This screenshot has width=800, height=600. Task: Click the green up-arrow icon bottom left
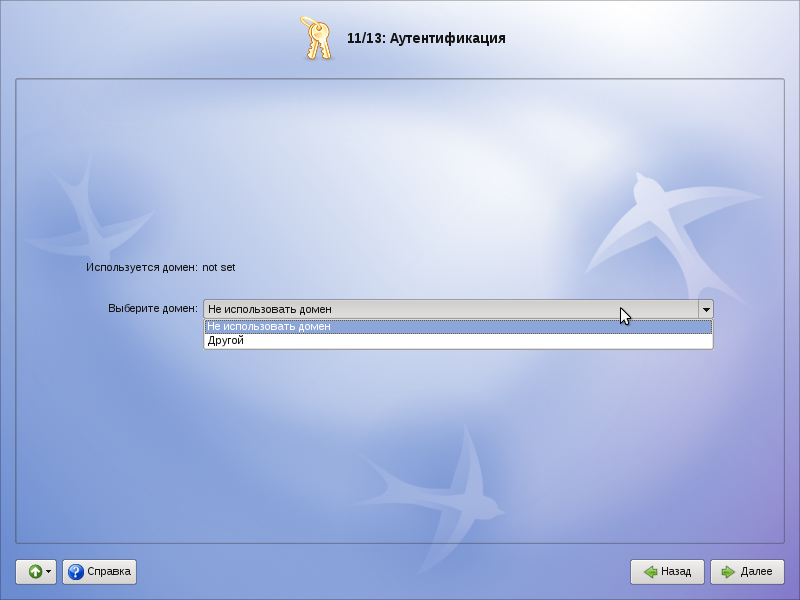[34, 572]
